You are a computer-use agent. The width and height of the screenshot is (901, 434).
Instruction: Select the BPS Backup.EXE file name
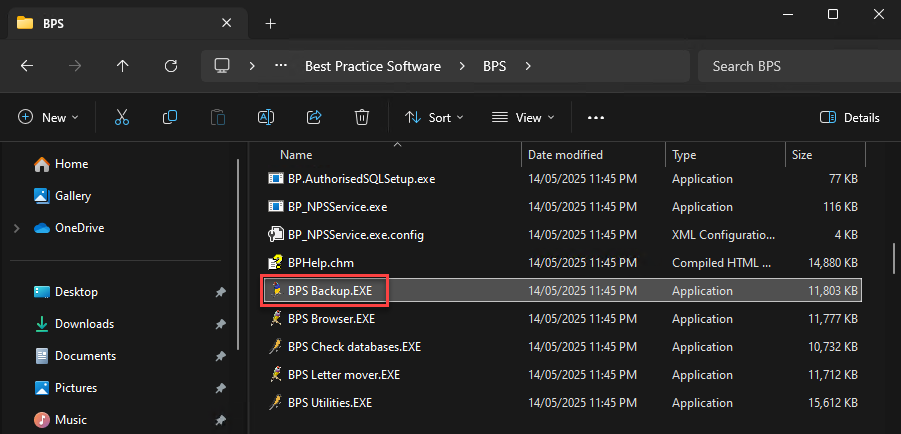(x=330, y=291)
